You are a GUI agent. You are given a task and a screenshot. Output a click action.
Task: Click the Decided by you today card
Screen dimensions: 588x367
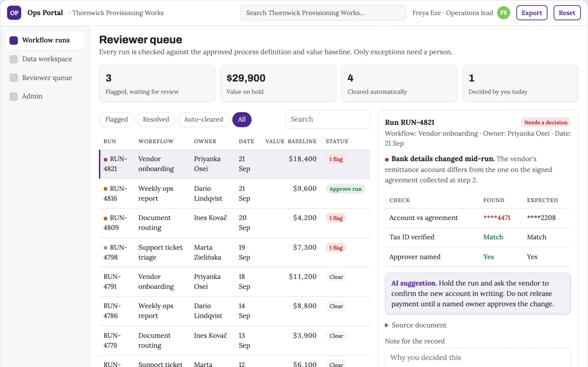520,84
